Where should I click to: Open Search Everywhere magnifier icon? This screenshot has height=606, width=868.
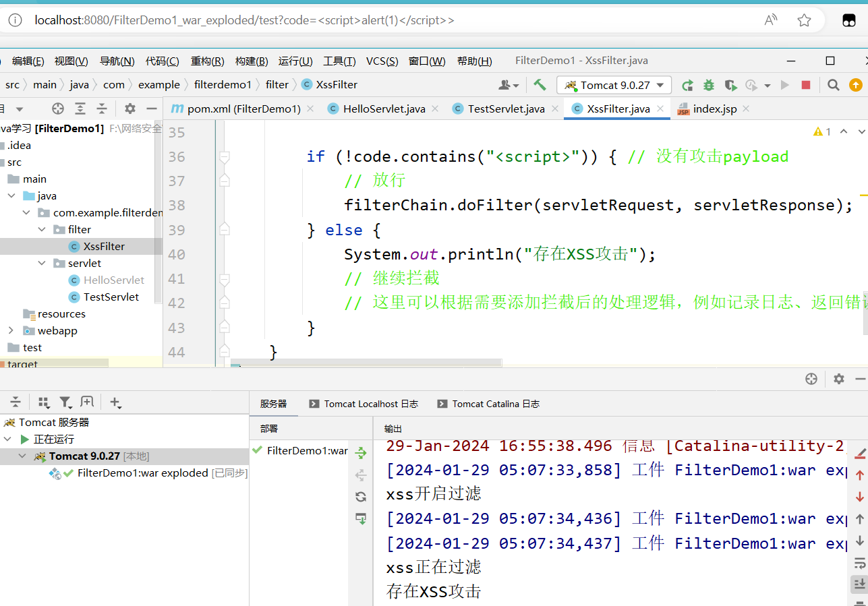[834, 85]
